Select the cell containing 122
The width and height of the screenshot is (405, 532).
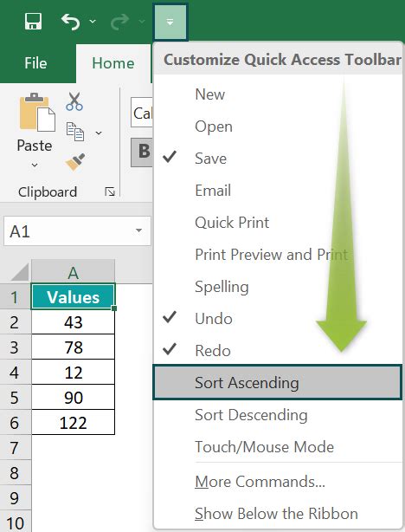[74, 423]
